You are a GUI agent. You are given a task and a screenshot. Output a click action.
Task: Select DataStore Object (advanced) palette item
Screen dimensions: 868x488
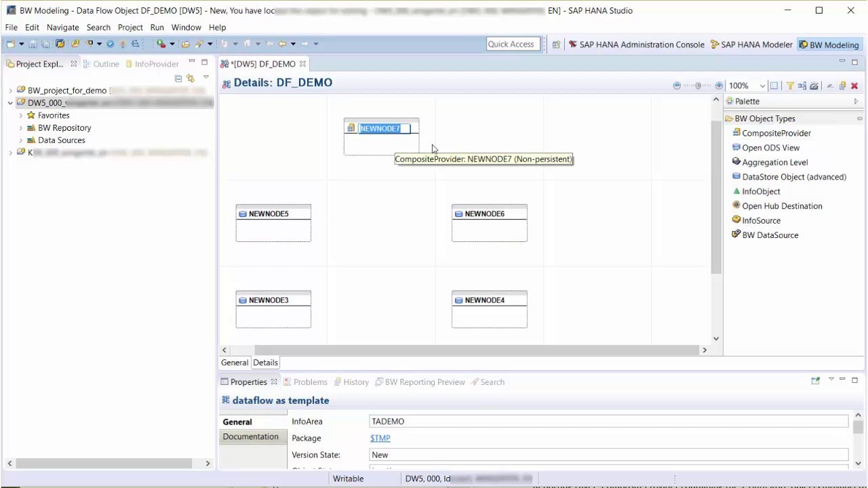pos(789,177)
